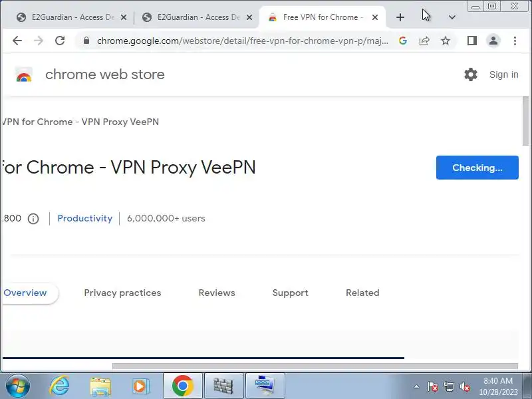Open the Reviews tab
The width and height of the screenshot is (532, 399).
(x=217, y=293)
